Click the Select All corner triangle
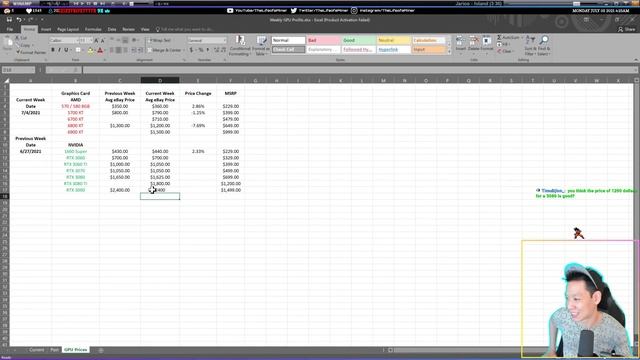Image resolution: width=640 pixels, height=360 pixels. coord(6,80)
